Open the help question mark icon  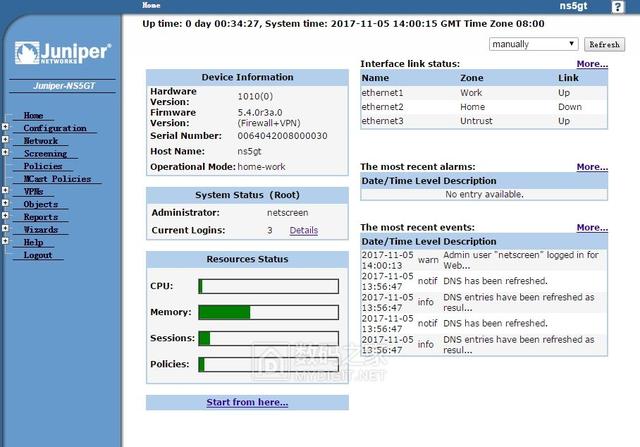618,7
